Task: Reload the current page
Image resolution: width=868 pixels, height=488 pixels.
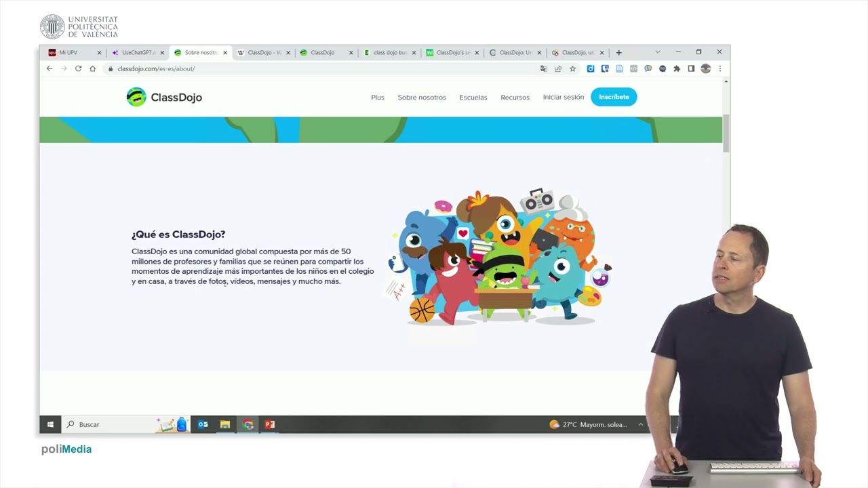Action: [x=78, y=68]
